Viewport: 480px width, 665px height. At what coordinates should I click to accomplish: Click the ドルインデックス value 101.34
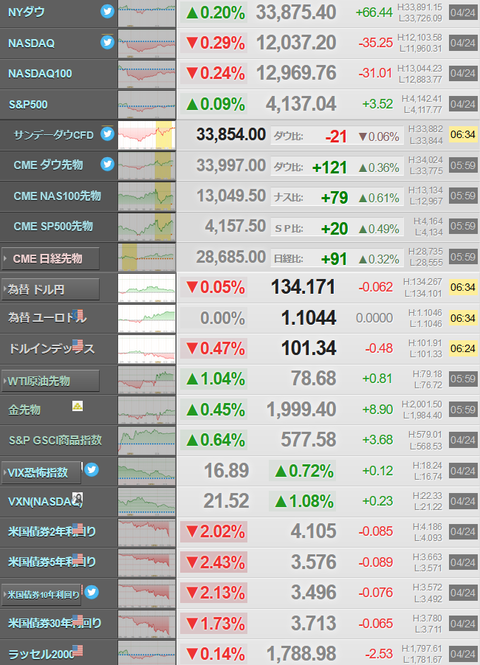coord(309,348)
